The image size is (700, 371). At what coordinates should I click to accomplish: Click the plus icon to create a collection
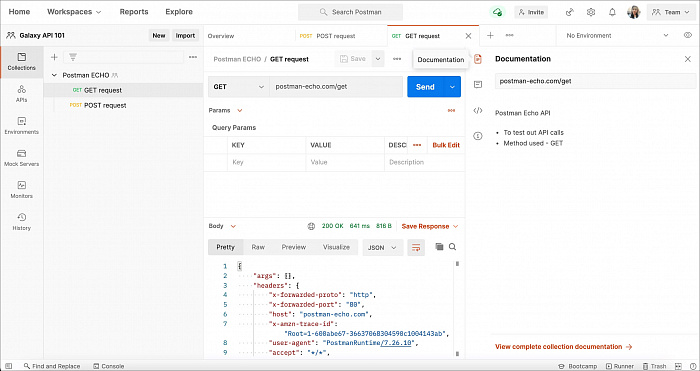[54, 57]
